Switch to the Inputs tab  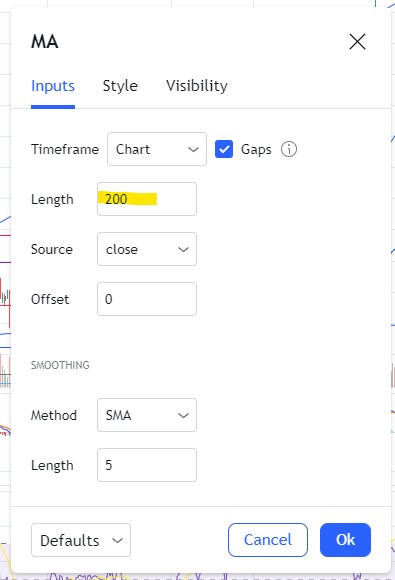tap(53, 86)
